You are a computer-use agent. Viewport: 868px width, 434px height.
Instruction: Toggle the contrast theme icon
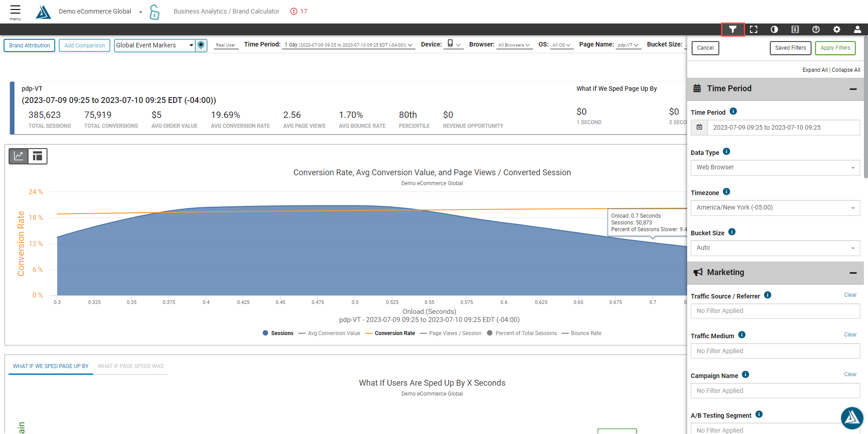click(x=774, y=29)
